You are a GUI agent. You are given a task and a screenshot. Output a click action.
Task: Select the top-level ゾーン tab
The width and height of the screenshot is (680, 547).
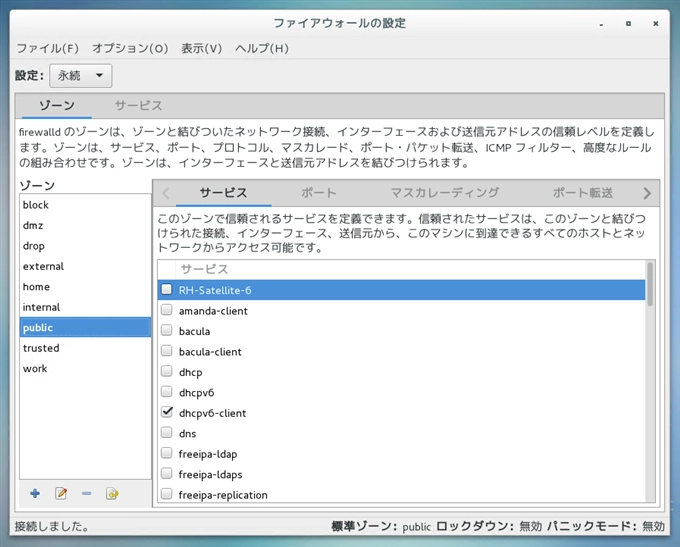coord(57,106)
